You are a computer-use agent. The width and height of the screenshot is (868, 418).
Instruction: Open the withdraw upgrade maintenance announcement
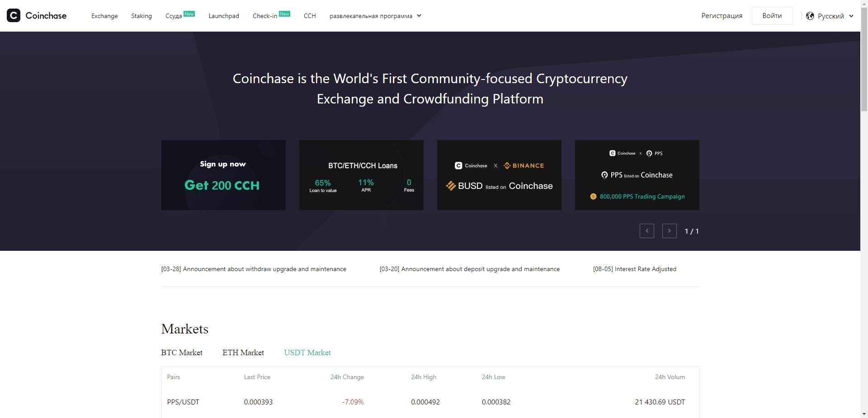click(254, 269)
